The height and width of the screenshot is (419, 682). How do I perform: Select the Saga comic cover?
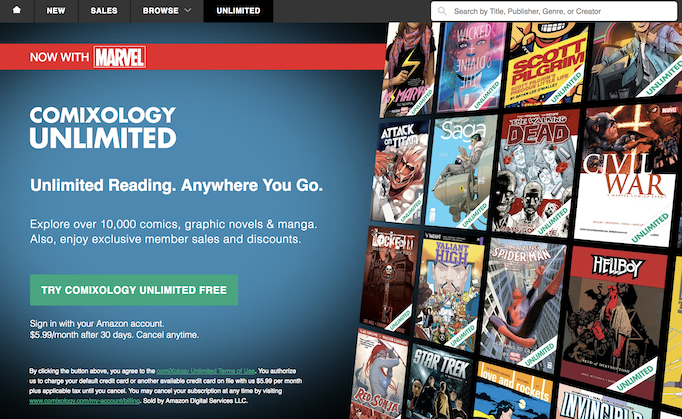click(x=461, y=171)
